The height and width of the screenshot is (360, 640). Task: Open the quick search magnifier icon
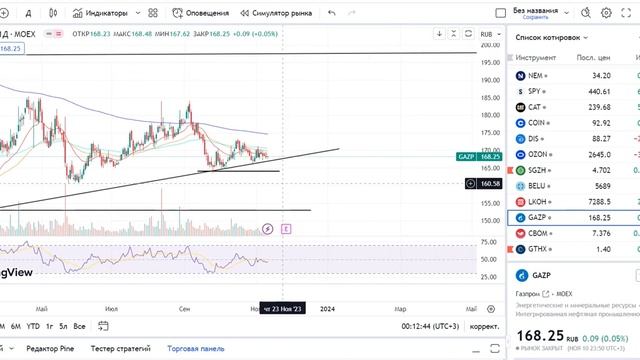click(x=586, y=13)
